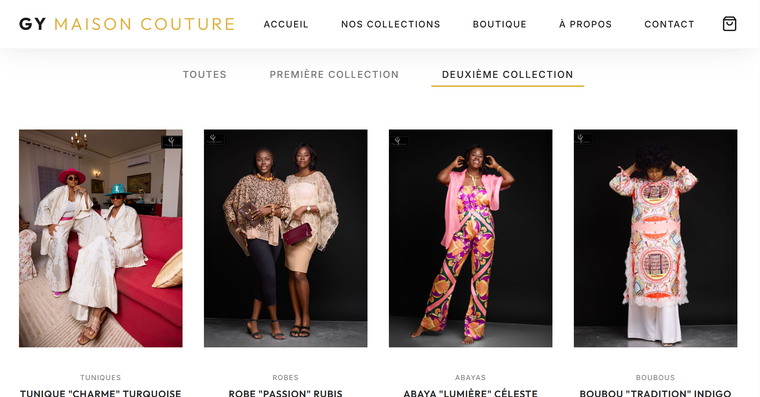Open the À Propos page

[x=586, y=24]
